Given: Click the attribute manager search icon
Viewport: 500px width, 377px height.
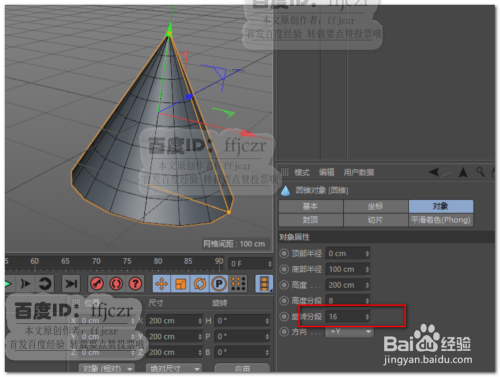Looking at the screenshot, I should coord(480,172).
